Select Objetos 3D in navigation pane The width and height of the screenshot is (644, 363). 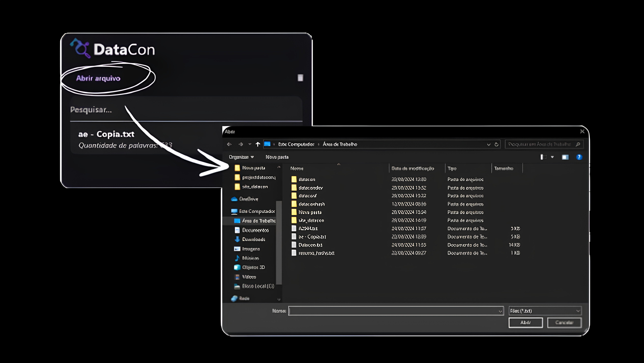253,267
